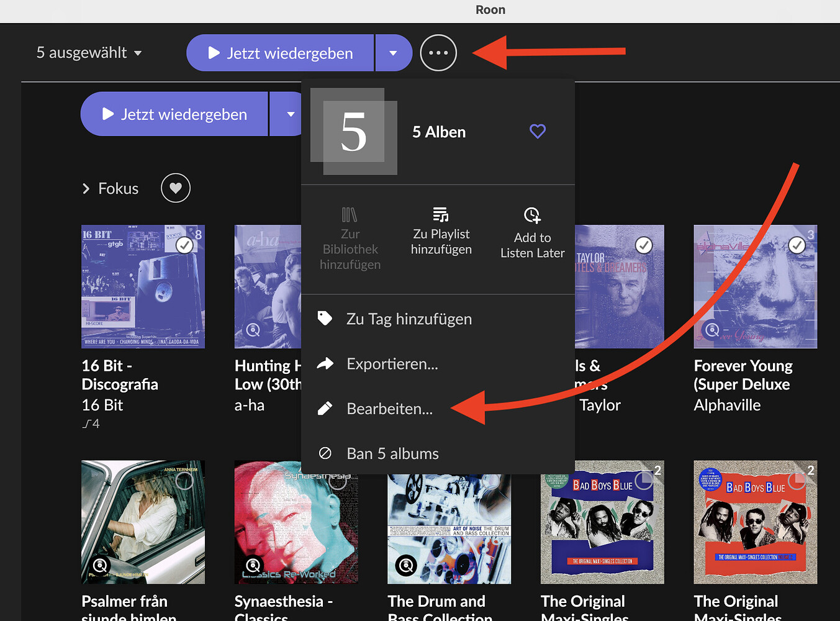Click the heart filter next to Fokus
This screenshot has width=840, height=621.
[x=176, y=188]
